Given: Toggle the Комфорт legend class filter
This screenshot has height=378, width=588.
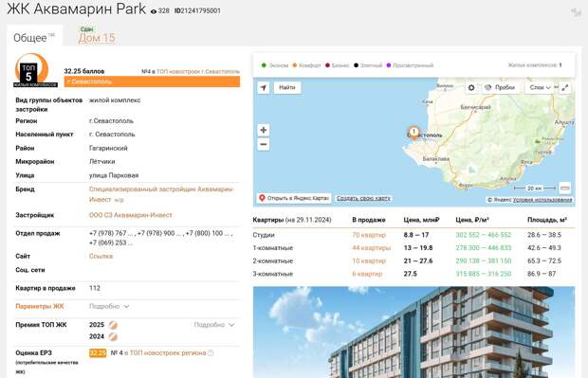Looking at the screenshot, I should 306,65.
